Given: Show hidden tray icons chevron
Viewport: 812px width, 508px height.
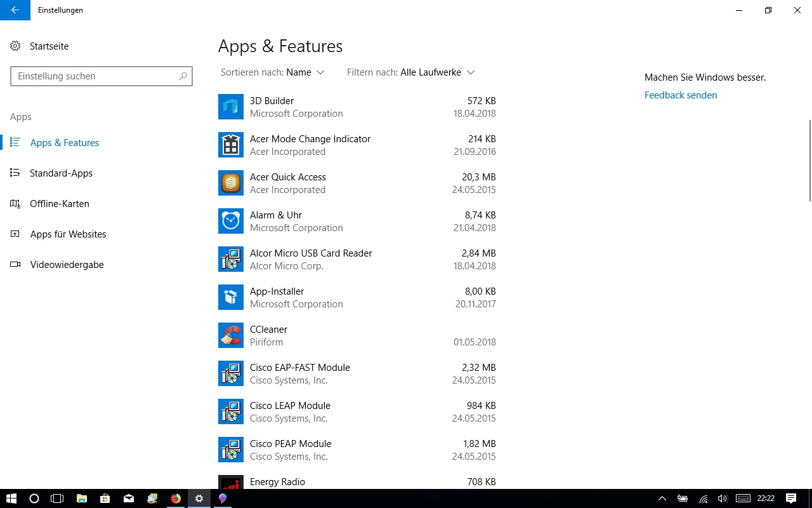Looking at the screenshot, I should point(662,498).
